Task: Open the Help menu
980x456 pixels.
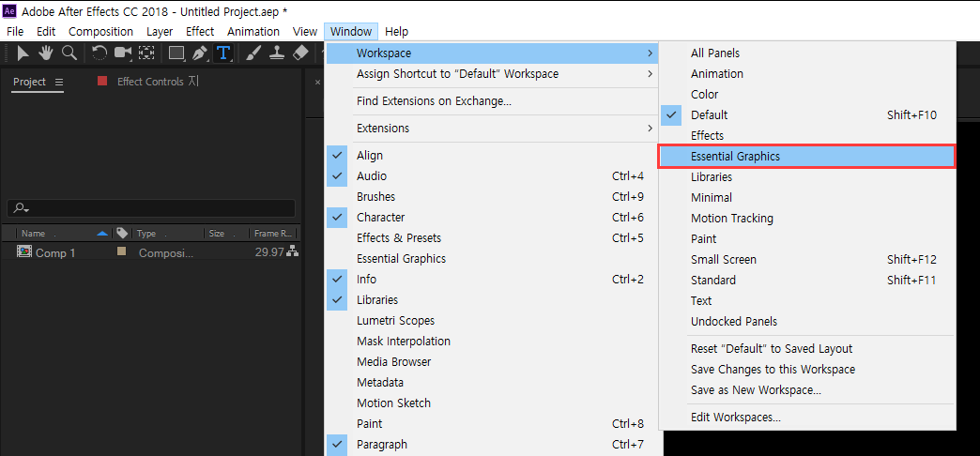Action: click(x=396, y=31)
